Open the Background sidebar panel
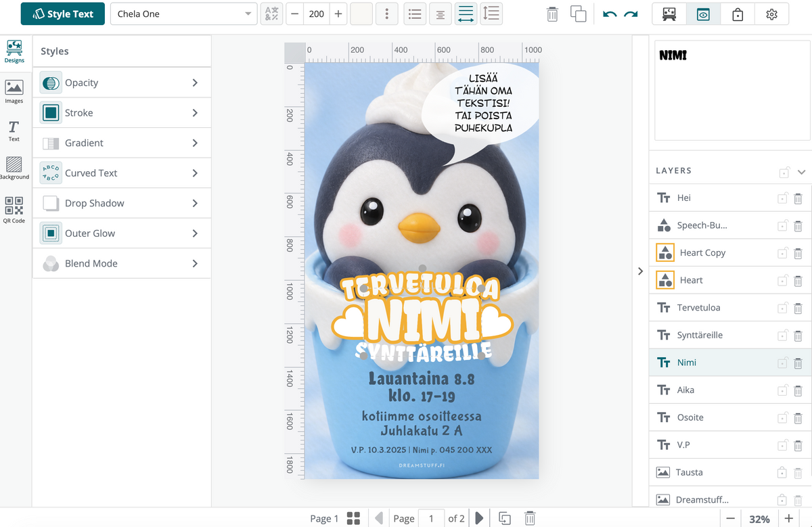Viewport: 812px width, 527px height. pyautogui.click(x=14, y=168)
